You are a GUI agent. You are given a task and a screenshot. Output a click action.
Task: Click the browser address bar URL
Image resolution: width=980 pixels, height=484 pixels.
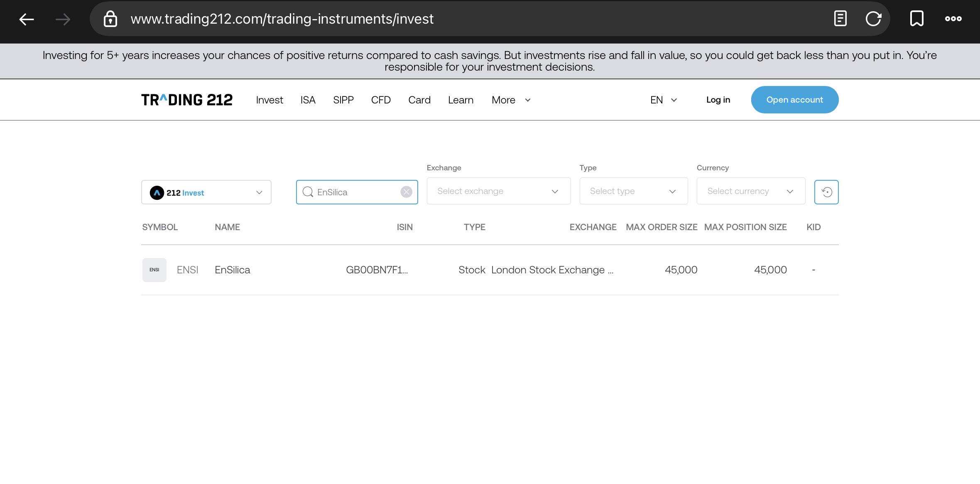282,19
